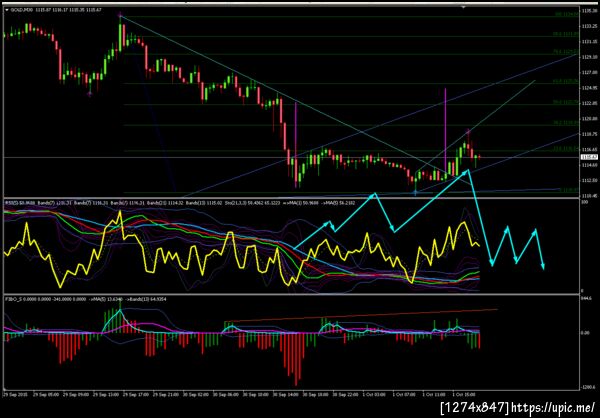Image resolution: width=600 pixels, height=418 pixels.
Task: Select the highlighted current price label on price axis
Action: coord(587,157)
